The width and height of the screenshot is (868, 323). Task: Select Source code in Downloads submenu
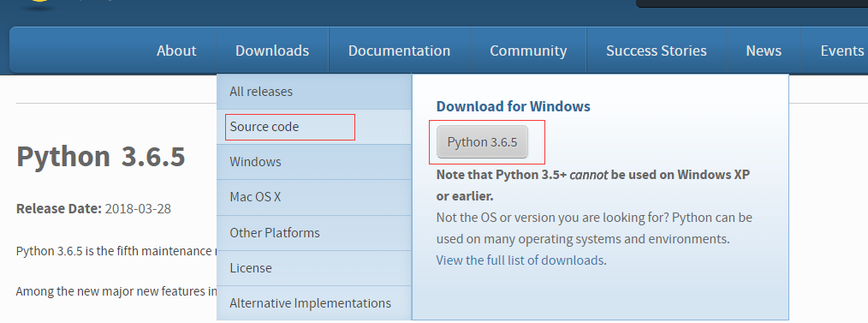click(x=314, y=127)
